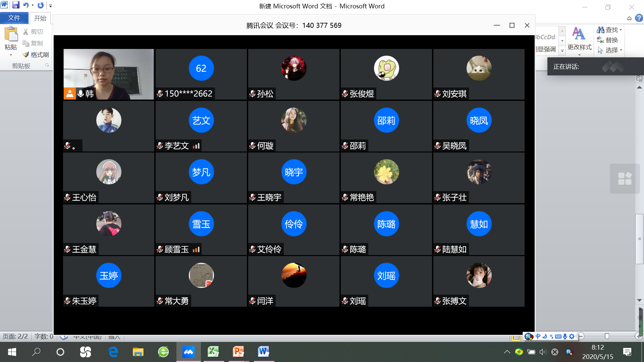
Task: Click the Format Painter (格式刷) brush icon
Action: pyautogui.click(x=26, y=55)
